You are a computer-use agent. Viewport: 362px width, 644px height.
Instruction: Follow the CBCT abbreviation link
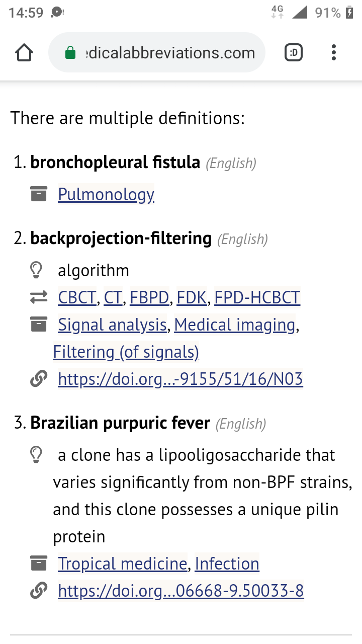pos(77,298)
